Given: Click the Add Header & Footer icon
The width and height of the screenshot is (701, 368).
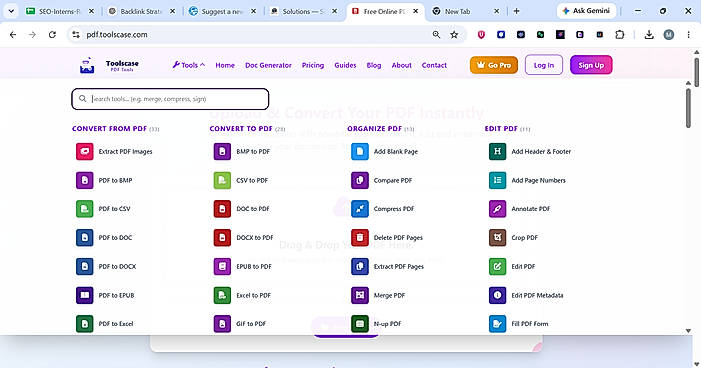Looking at the screenshot, I should [x=498, y=152].
